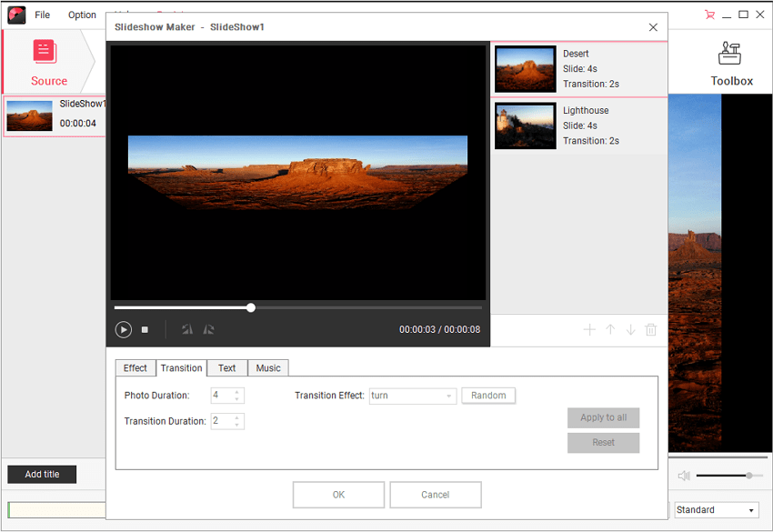This screenshot has width=773, height=532.
Task: Click the shopping cart icon
Action: [709, 15]
